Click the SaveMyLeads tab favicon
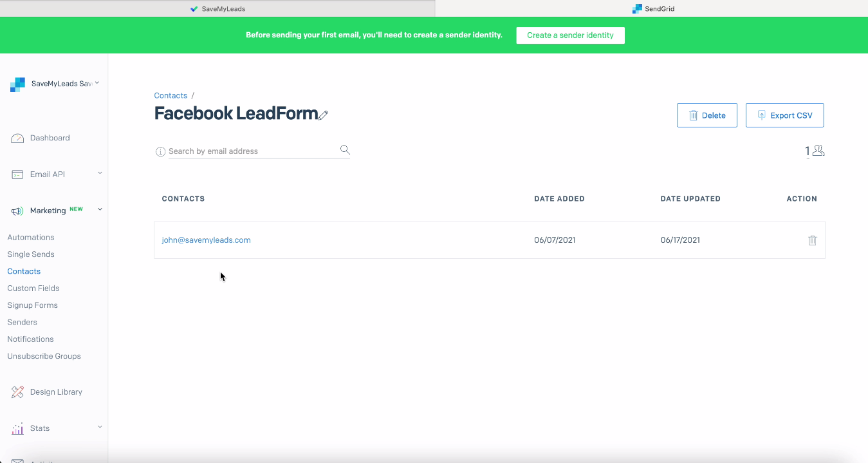868x463 pixels. (x=194, y=9)
